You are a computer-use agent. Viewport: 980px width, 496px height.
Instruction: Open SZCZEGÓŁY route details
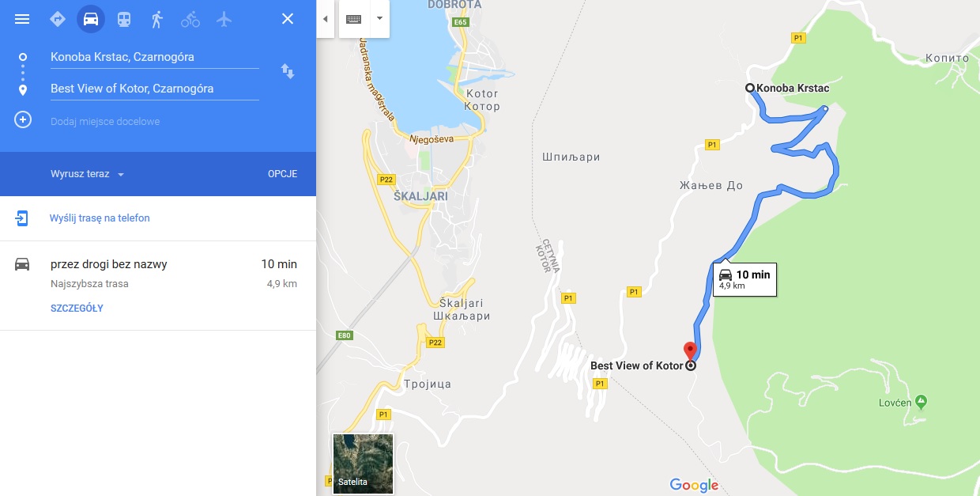tap(77, 309)
